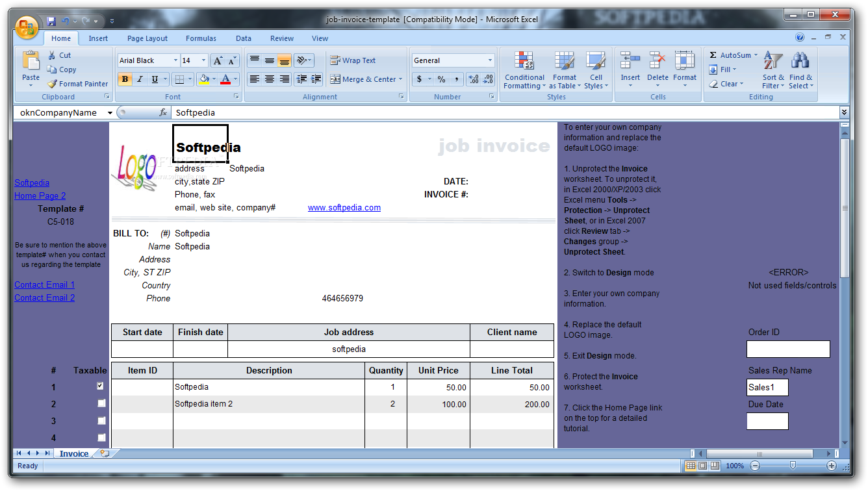Check Taxable checkbox for item 4
868x491 pixels.
coord(101,437)
